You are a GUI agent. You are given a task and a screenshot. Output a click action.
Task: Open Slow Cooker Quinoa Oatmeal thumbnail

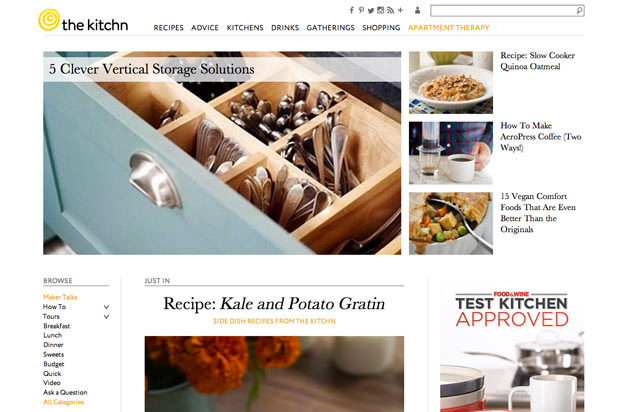450,82
